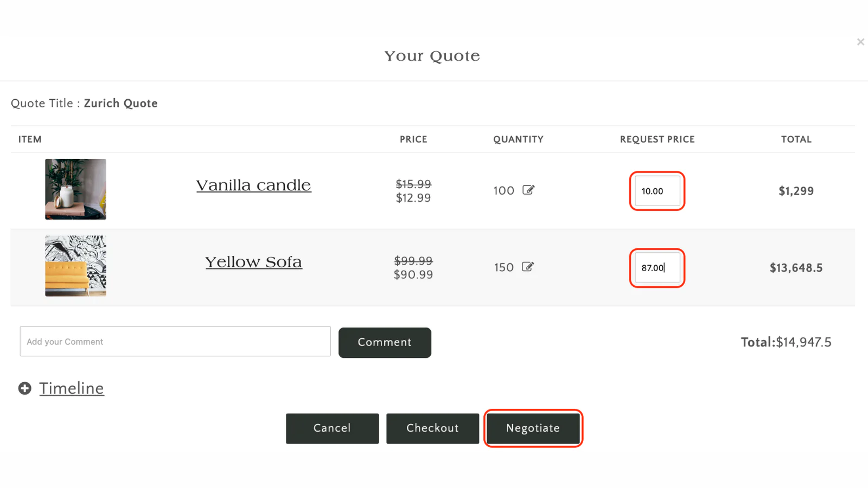Expand Timeline with plus icon
Screen dimensions: 868x488
pos(25,388)
